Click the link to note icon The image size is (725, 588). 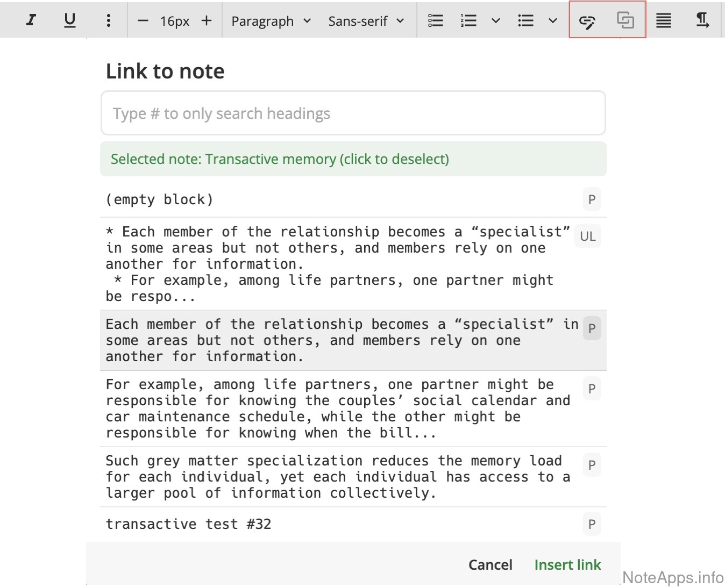pyautogui.click(x=625, y=20)
